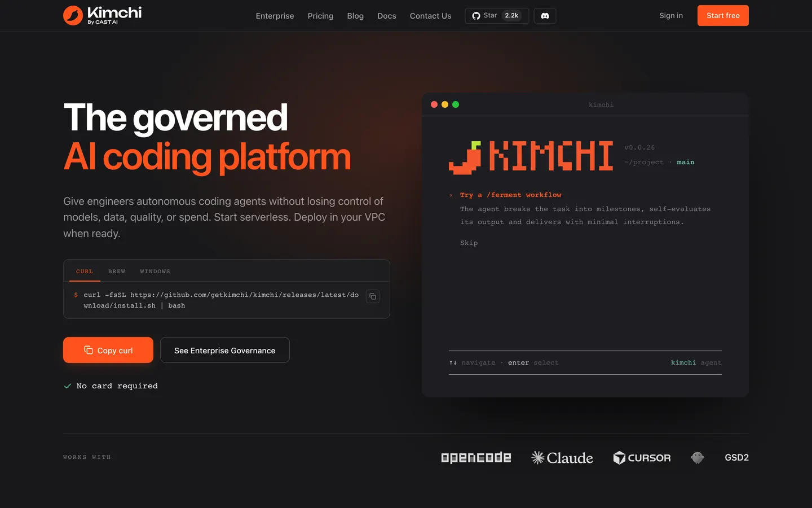
Task: Open the Docs navigation link
Action: tap(387, 16)
